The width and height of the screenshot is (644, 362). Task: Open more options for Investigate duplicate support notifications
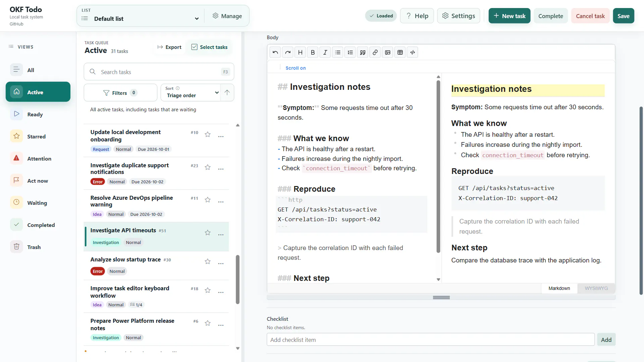click(x=221, y=169)
